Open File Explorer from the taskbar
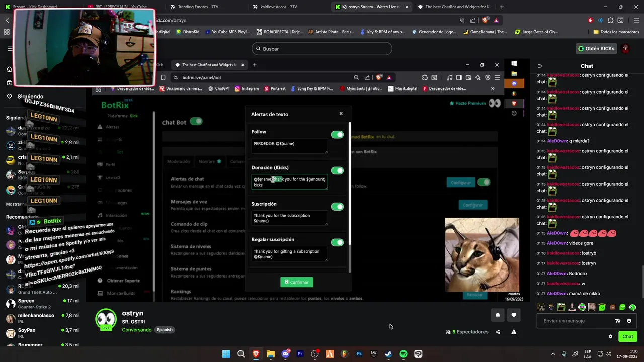Image resolution: width=644 pixels, height=362 pixels. pos(271,354)
